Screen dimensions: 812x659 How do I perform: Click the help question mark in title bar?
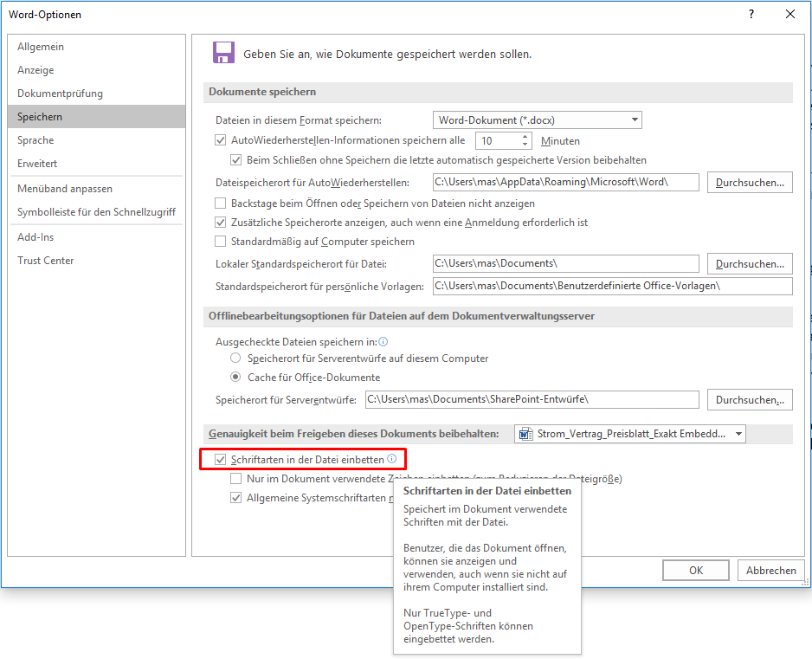751,14
